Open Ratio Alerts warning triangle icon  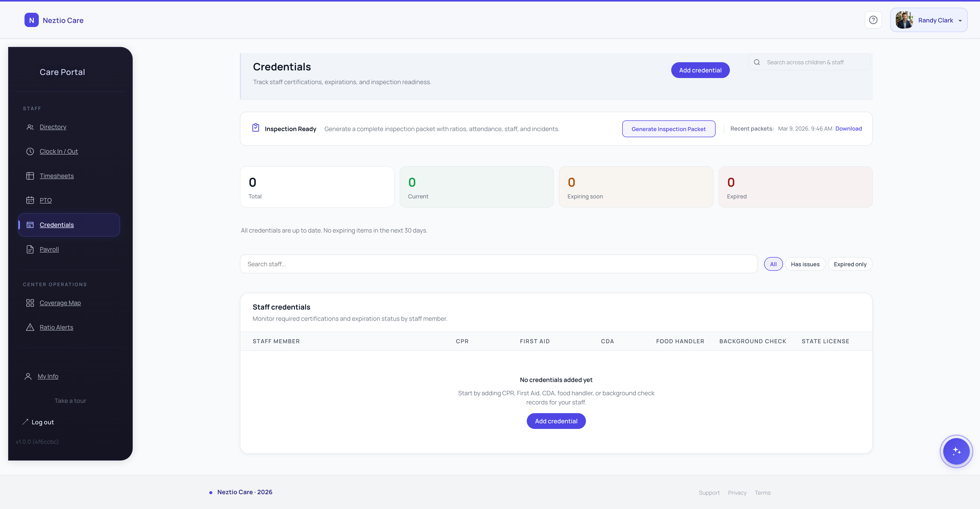[30, 327]
